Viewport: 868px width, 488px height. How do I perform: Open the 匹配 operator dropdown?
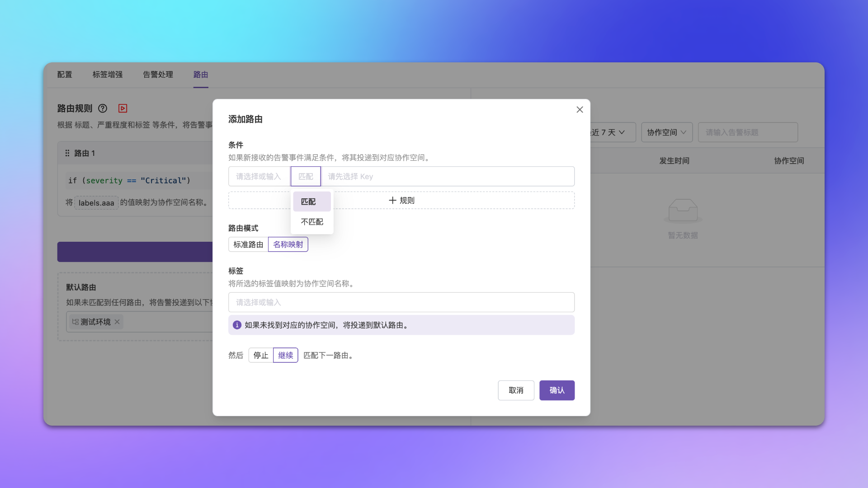tap(306, 177)
